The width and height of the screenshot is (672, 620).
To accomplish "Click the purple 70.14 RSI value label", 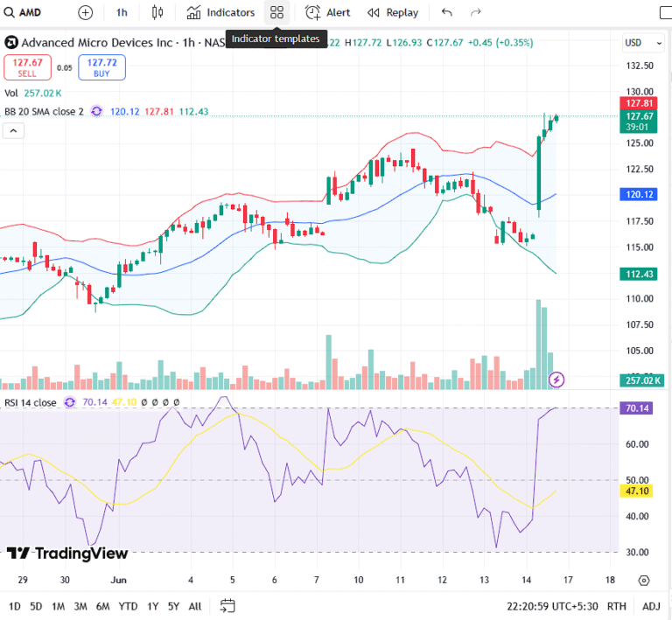I will coord(636,408).
